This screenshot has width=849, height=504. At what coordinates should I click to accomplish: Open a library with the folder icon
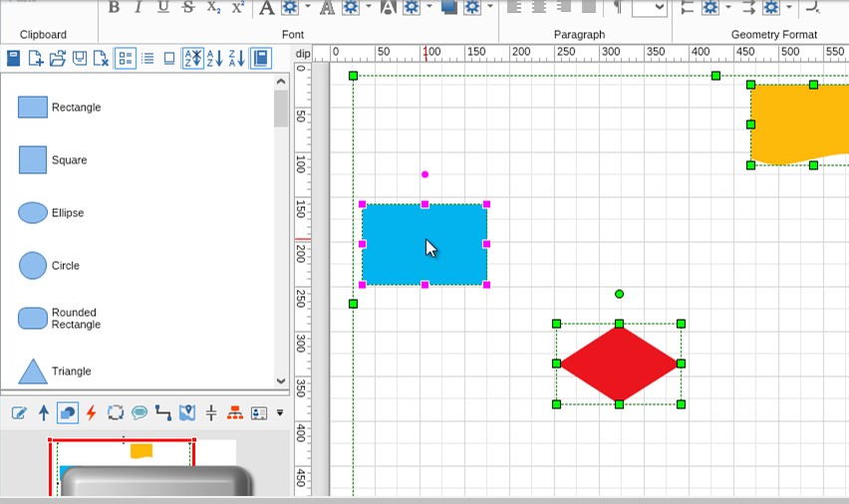[58, 59]
